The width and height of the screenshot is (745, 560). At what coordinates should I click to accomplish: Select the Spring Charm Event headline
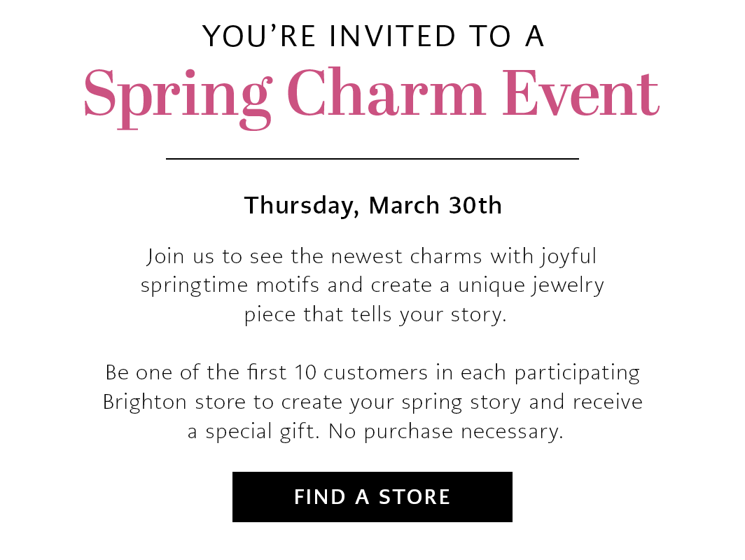point(372,92)
